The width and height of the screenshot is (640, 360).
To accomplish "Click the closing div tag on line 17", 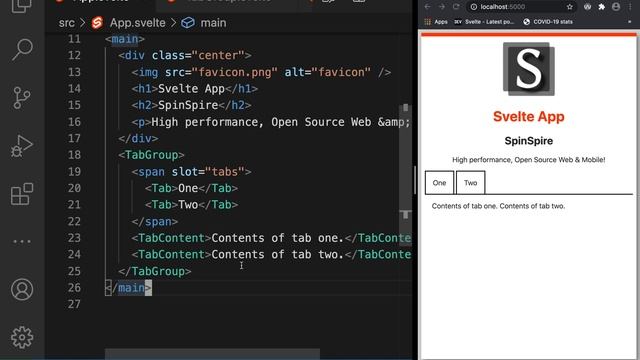I will click(138, 138).
